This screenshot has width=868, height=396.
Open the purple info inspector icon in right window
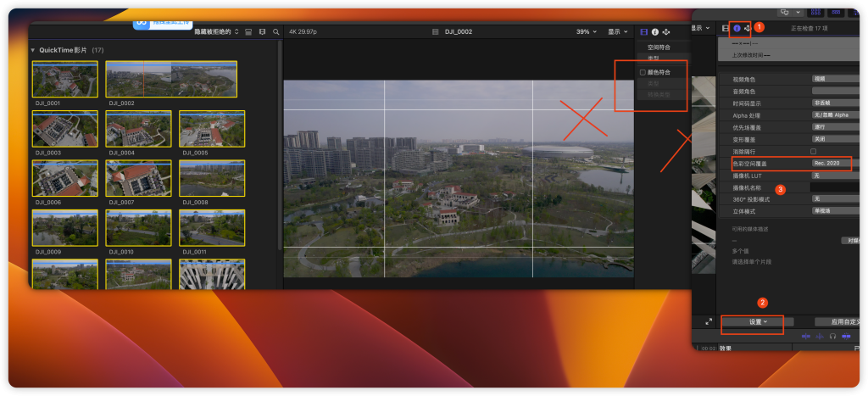[737, 28]
